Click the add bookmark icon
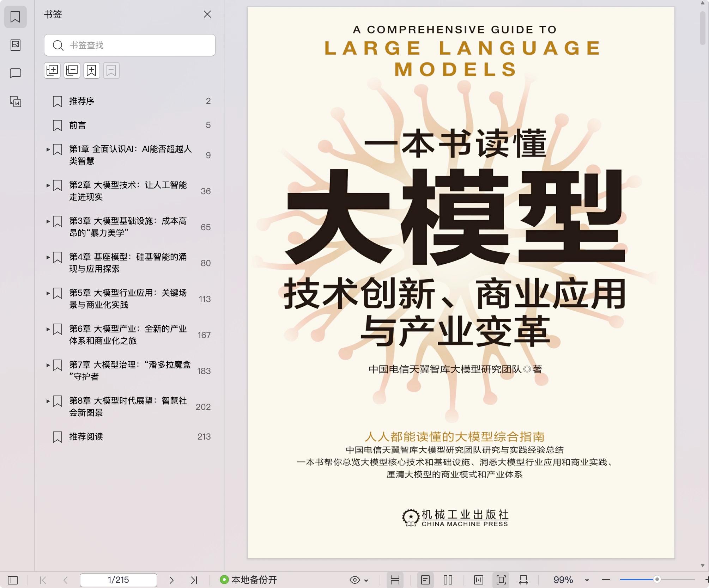 92,71
